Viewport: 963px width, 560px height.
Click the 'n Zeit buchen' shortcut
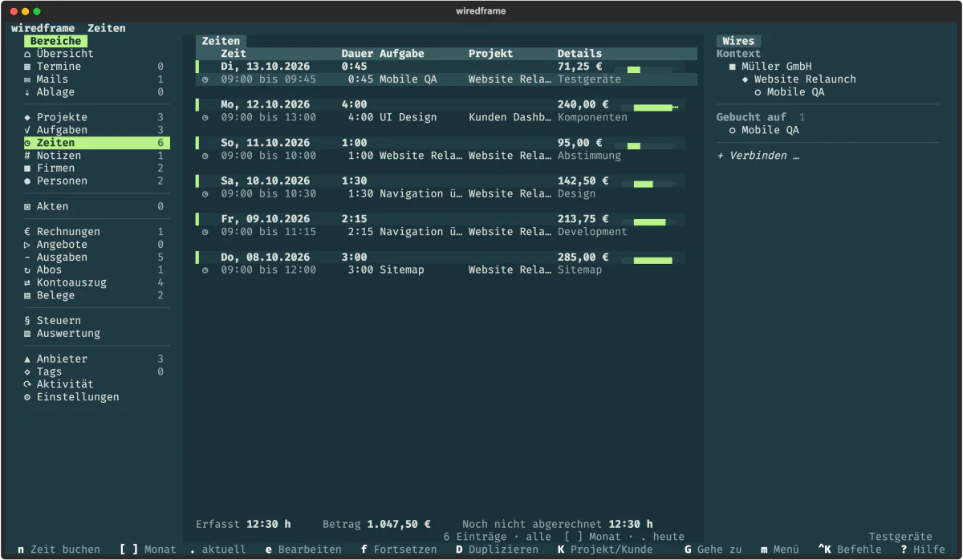tap(59, 550)
